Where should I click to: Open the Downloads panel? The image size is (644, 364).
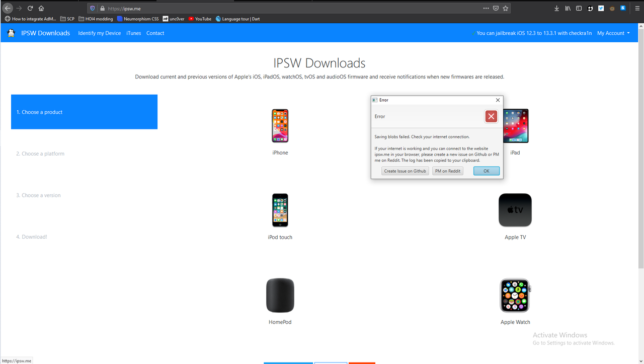pyautogui.click(x=557, y=8)
